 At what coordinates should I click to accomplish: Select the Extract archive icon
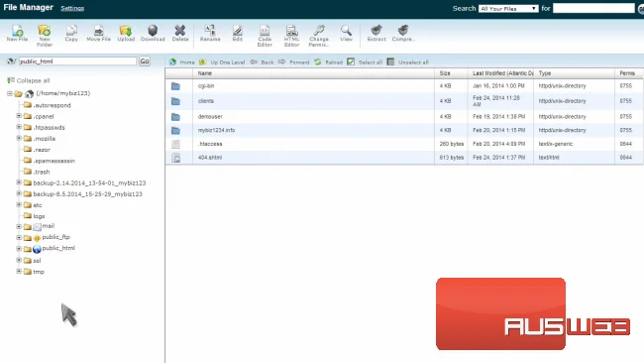pos(376,33)
